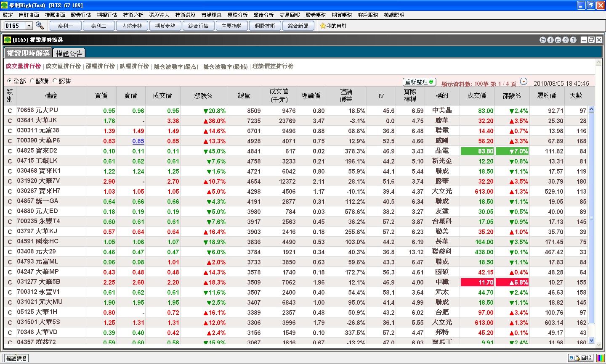Image resolution: width=606 pixels, height=364 pixels.
Task: Select the 認購 radio button
Action: (32, 81)
